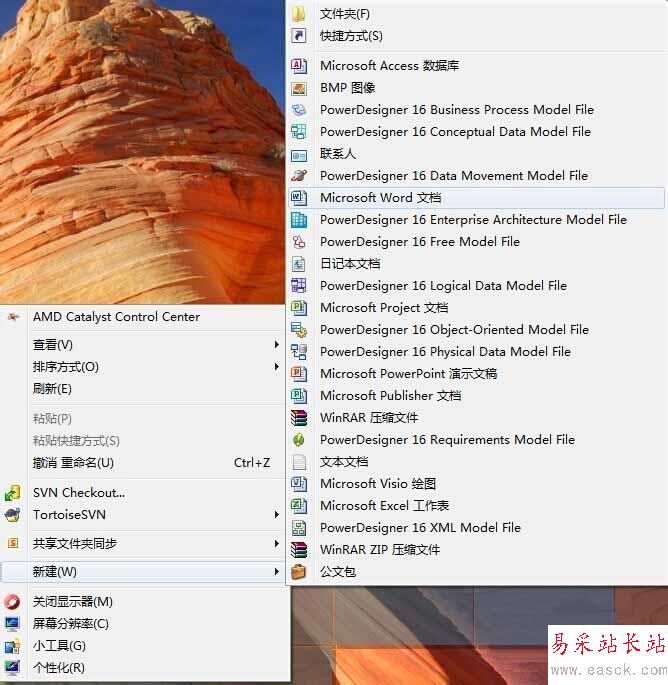Click the TortoiseSVN turtle icon
The width and height of the screenshot is (668, 685).
[x=13, y=515]
